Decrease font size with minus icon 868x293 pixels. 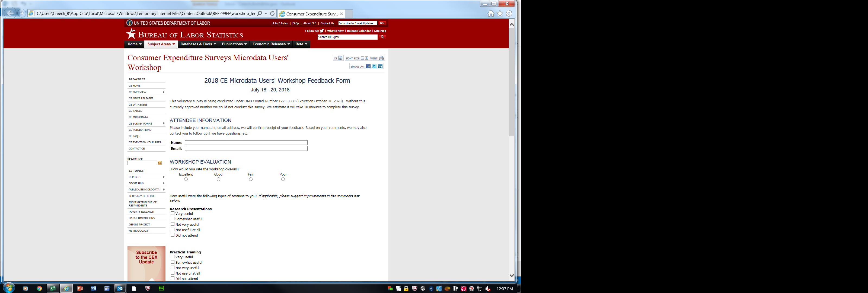(x=362, y=58)
